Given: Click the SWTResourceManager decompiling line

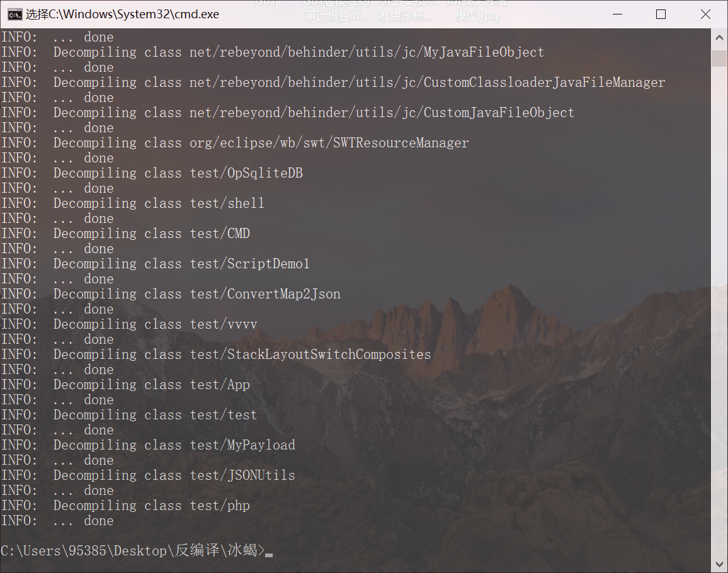Looking at the screenshot, I should click(x=235, y=143).
